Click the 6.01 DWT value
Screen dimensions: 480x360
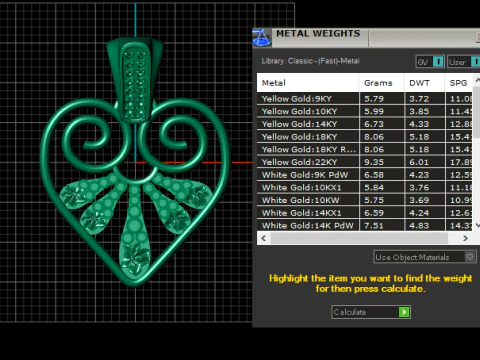[x=419, y=162]
